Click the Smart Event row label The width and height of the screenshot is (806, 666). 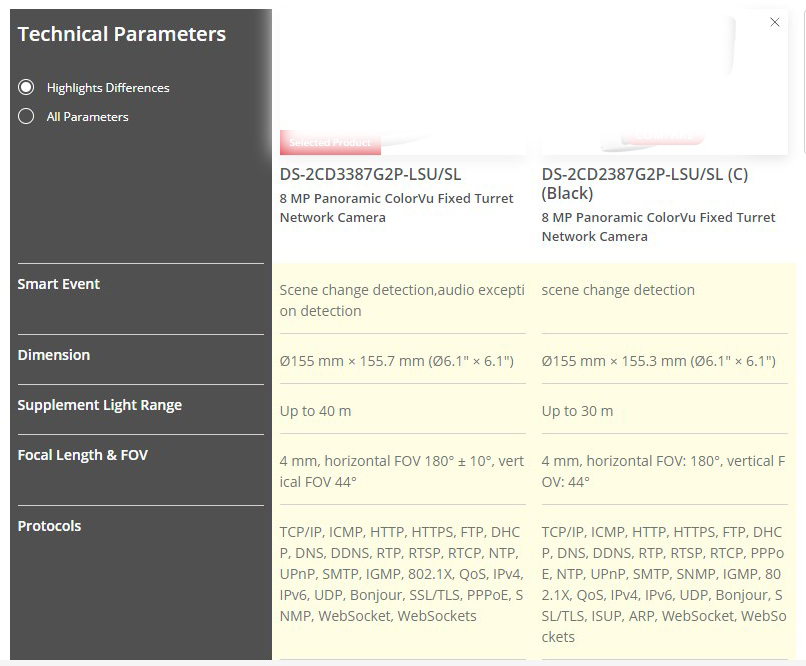point(59,284)
